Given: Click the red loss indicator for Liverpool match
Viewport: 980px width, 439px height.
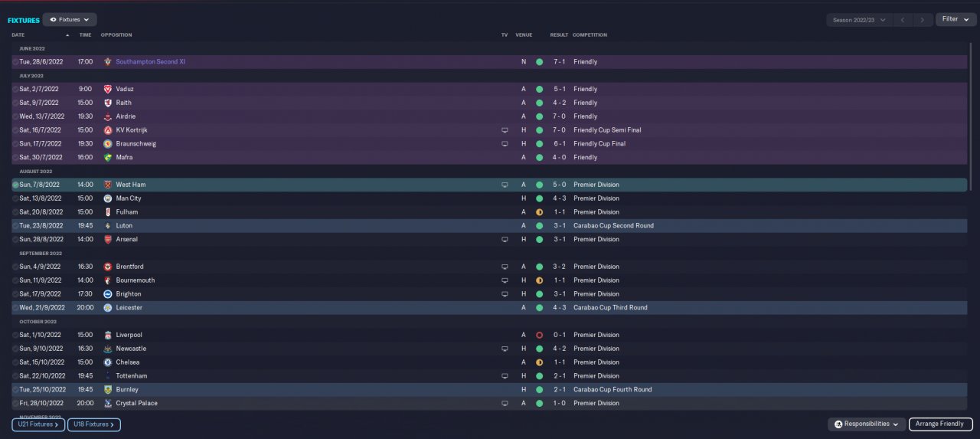Looking at the screenshot, I should (539, 336).
